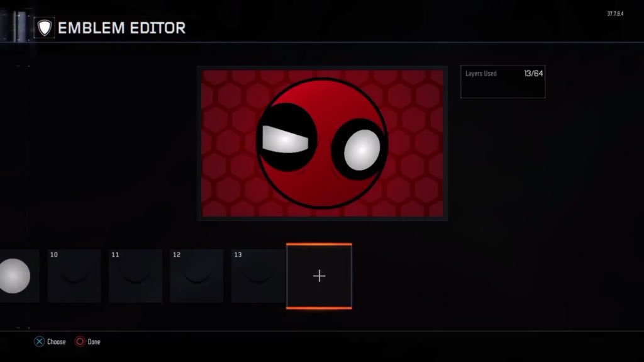Click the Layers Used 13/64 counter
Image resolution: width=644 pixels, height=362 pixels.
[503, 81]
